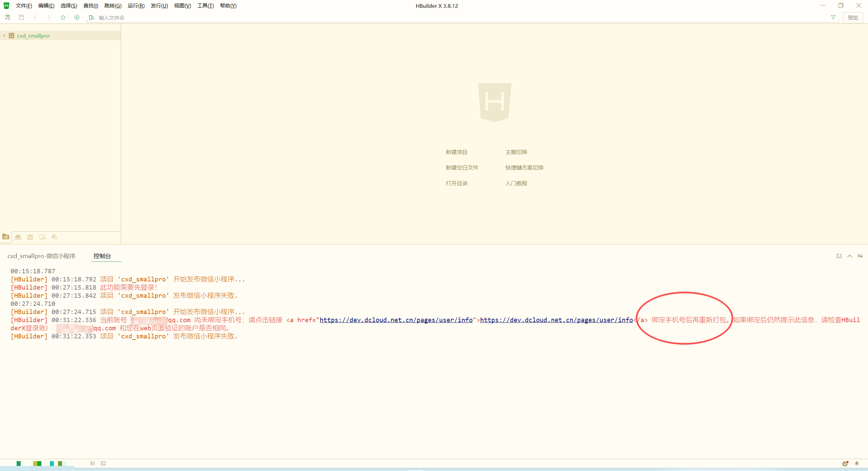The width and height of the screenshot is (868, 471).
Task: Click the 新建项目 link
Action: pos(456,152)
